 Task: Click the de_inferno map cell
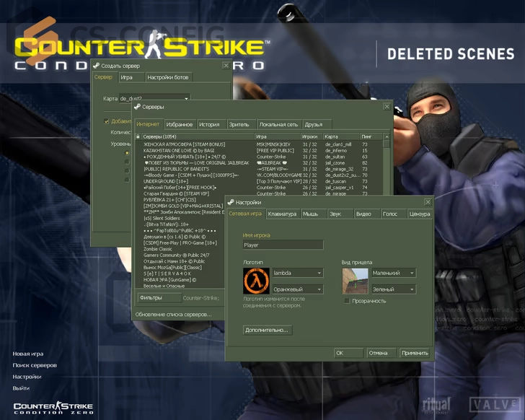click(x=336, y=151)
